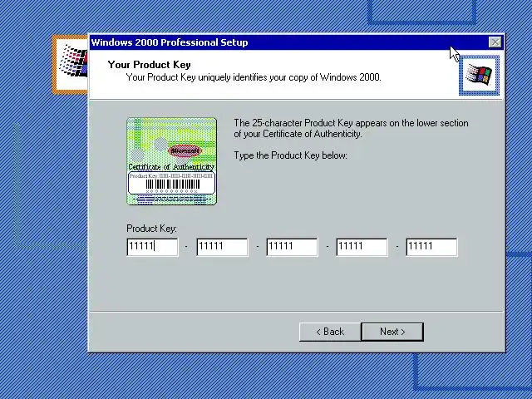Screen dimensions: 532x399
Task: Activate the fourth Product Key field
Action: [362, 247]
